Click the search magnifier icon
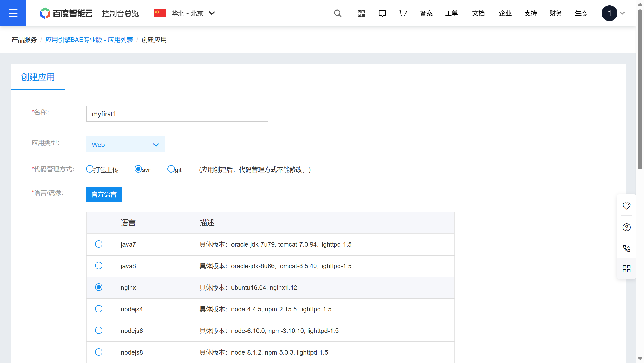This screenshot has height=363, width=644. point(338,13)
